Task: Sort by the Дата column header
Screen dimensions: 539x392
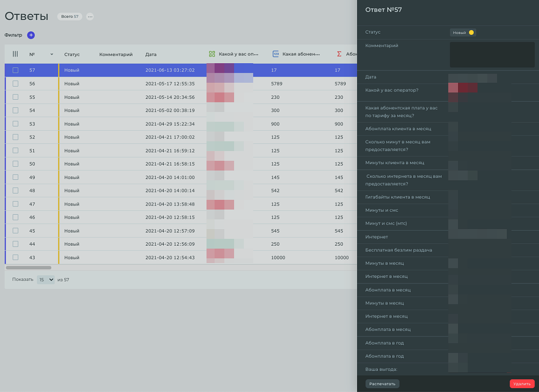Action: click(x=151, y=54)
